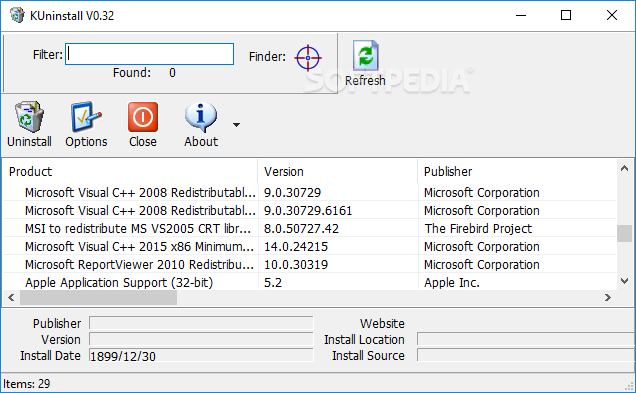Click publisher cell The Firebird Project
The width and height of the screenshot is (636, 393).
coord(478,229)
